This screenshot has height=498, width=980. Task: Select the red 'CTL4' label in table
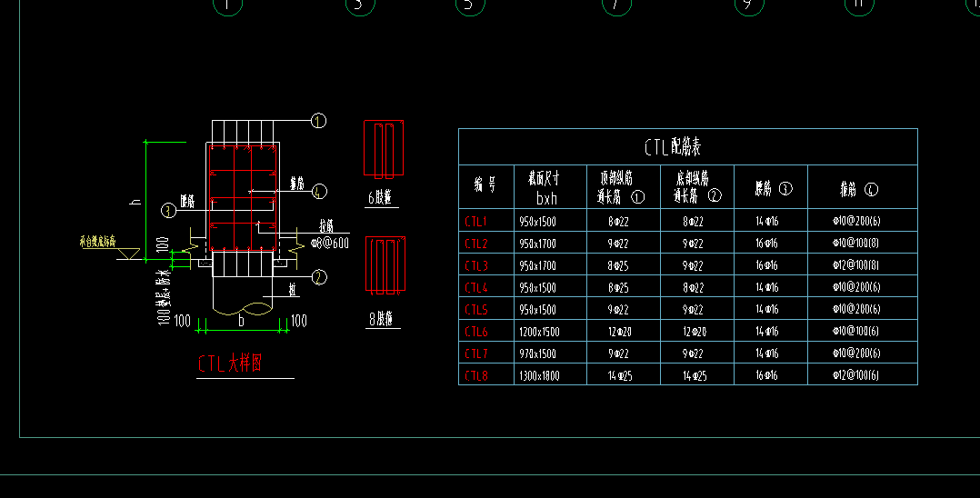pos(475,287)
